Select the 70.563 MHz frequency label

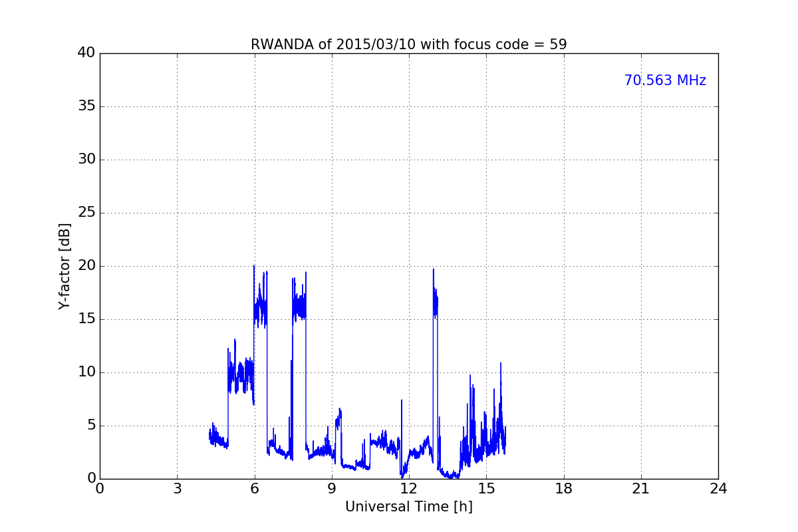point(665,80)
